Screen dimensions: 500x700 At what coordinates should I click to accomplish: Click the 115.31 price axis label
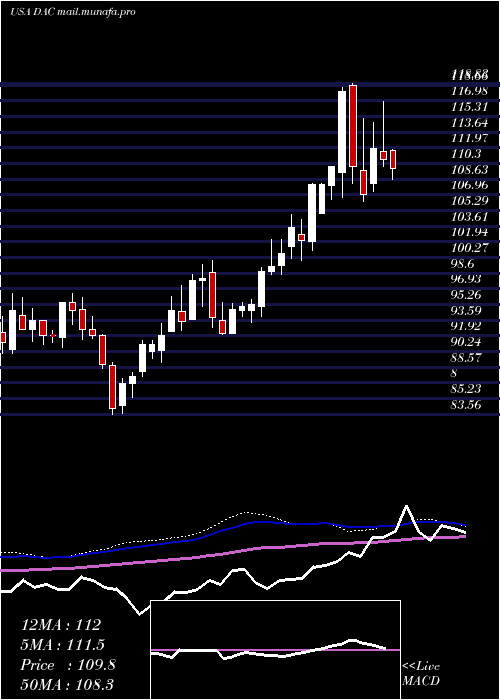click(470, 107)
